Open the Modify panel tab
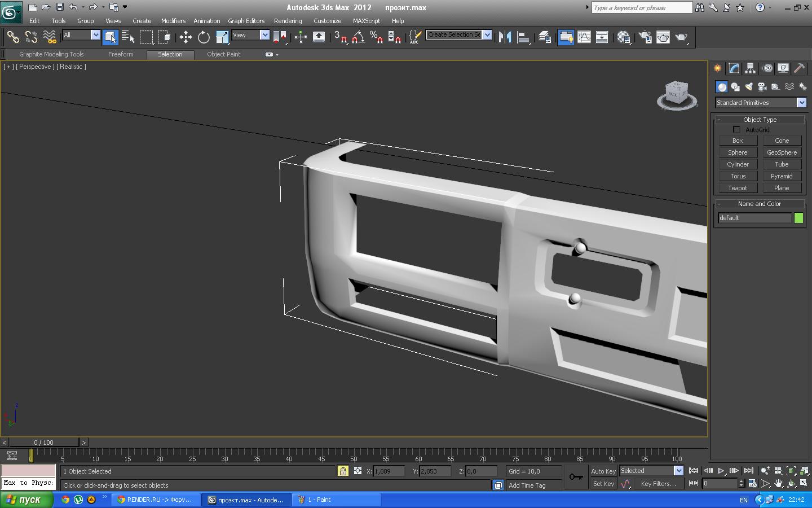Viewport: 812px width, 508px height. pyautogui.click(x=734, y=68)
